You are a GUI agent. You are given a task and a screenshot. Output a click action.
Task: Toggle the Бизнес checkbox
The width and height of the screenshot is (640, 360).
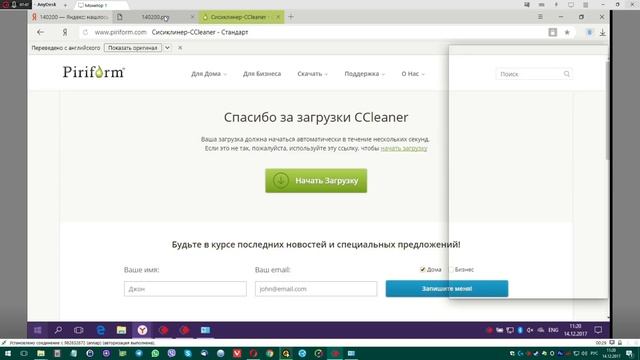451,269
